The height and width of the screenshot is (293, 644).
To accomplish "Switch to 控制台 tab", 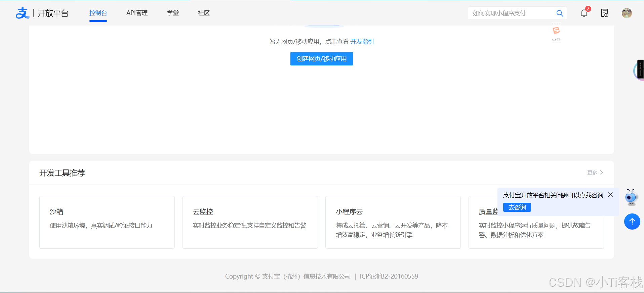I will click(x=98, y=13).
